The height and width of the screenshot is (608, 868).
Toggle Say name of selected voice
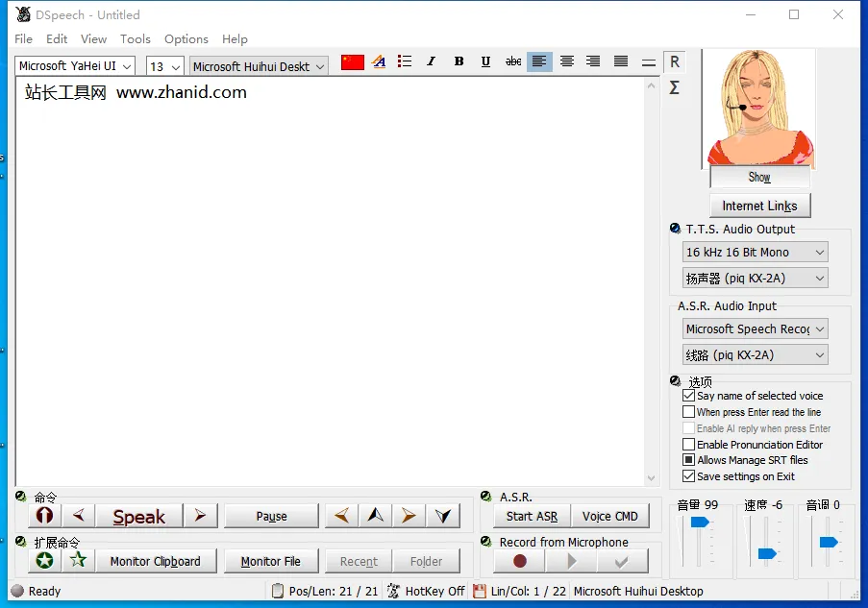coord(688,396)
